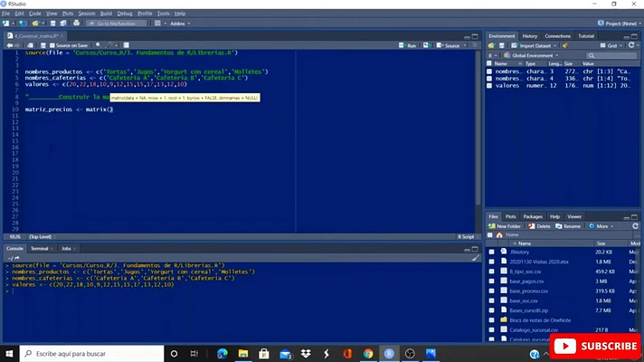Screen dimensions: 644x362
Task: Switch to the History tab
Action: [x=529, y=36]
